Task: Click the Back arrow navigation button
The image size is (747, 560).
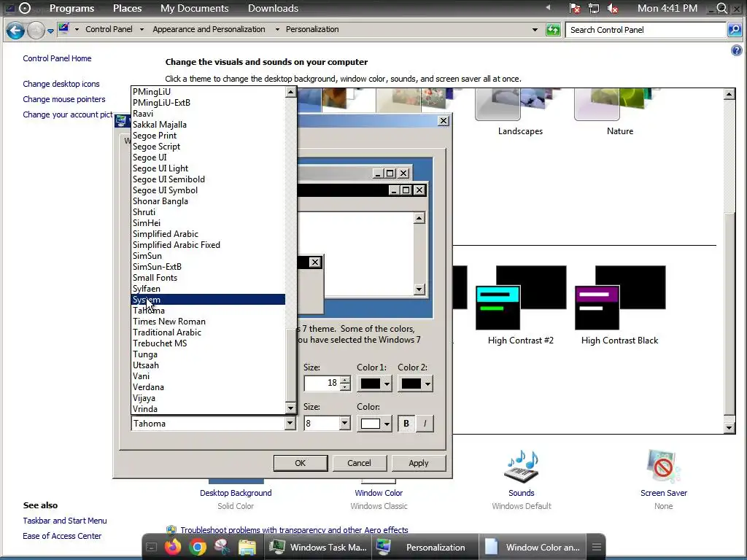Action: 15,31
